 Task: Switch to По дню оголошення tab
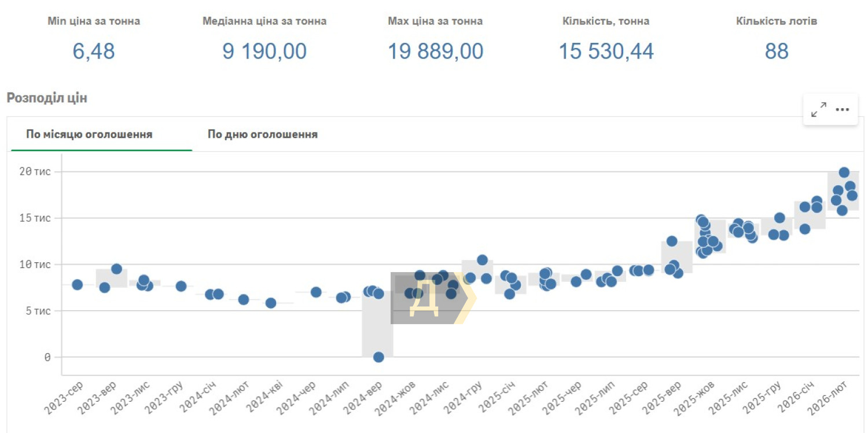263,134
